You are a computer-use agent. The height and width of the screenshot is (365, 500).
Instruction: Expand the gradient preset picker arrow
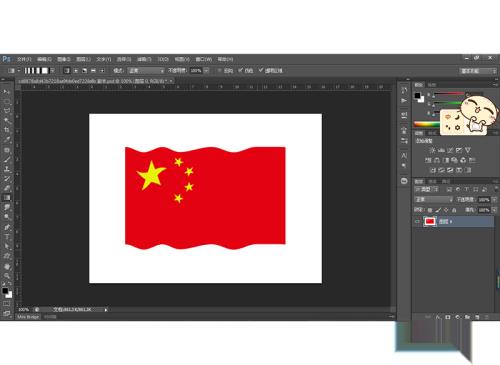click(52, 71)
